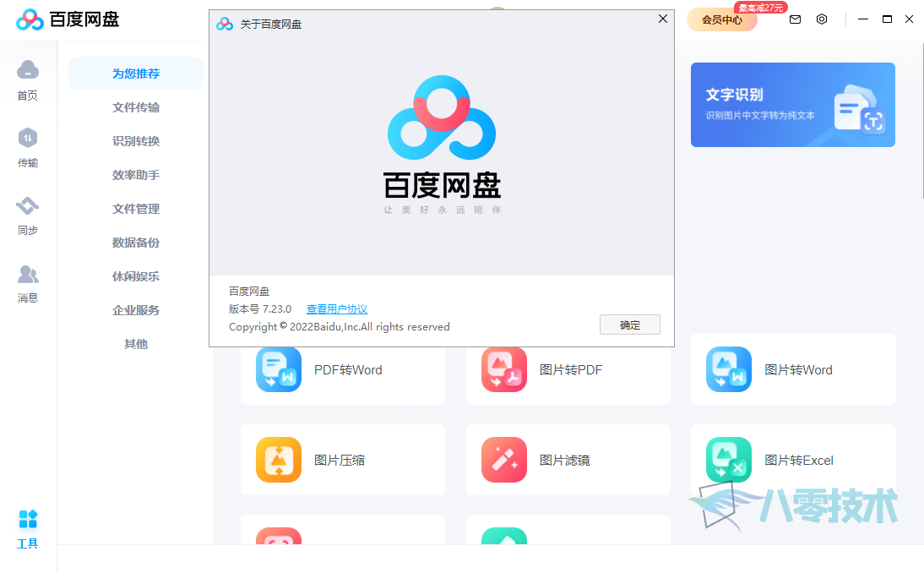Click the PDF转Word label text
The width and height of the screenshot is (924, 573).
click(348, 370)
